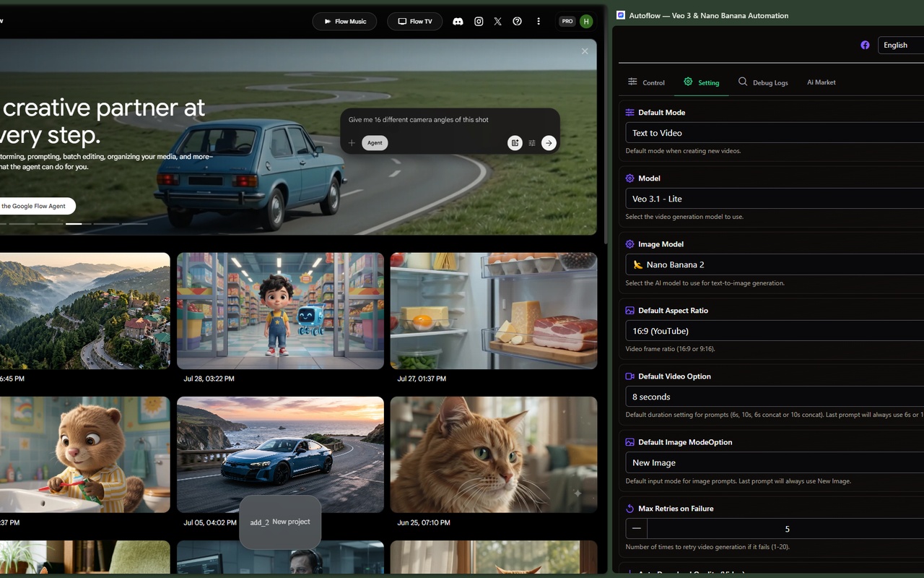The height and width of the screenshot is (578, 924).
Task: Click the help question mark icon
Action: coord(517,22)
